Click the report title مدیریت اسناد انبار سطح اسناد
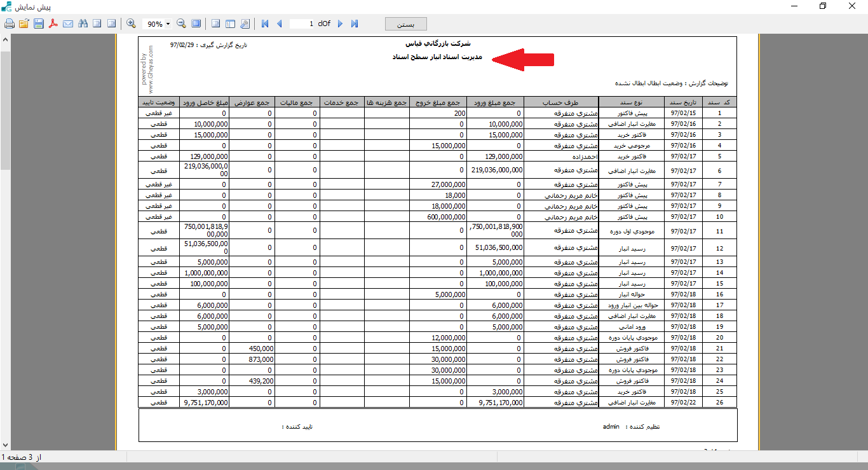 (x=437, y=57)
